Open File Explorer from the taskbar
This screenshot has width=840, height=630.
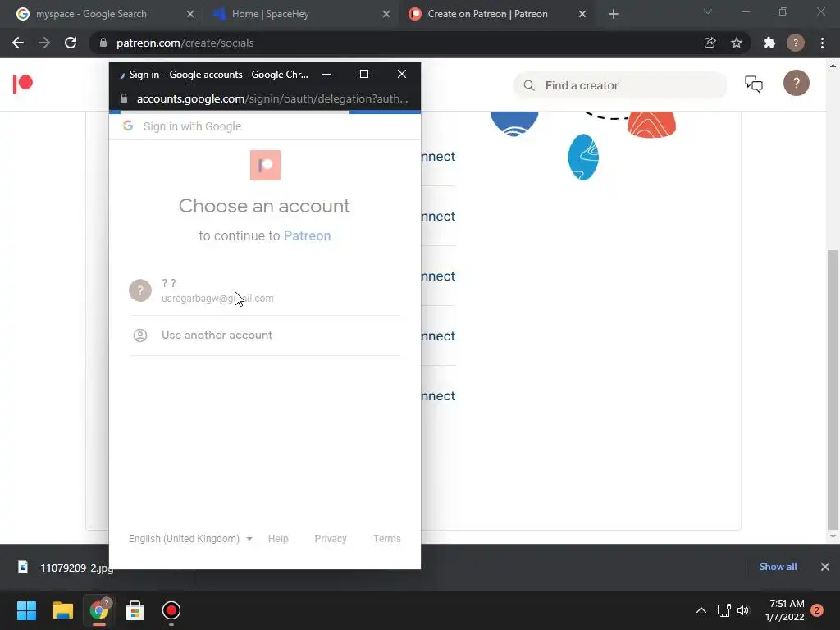(x=62, y=610)
